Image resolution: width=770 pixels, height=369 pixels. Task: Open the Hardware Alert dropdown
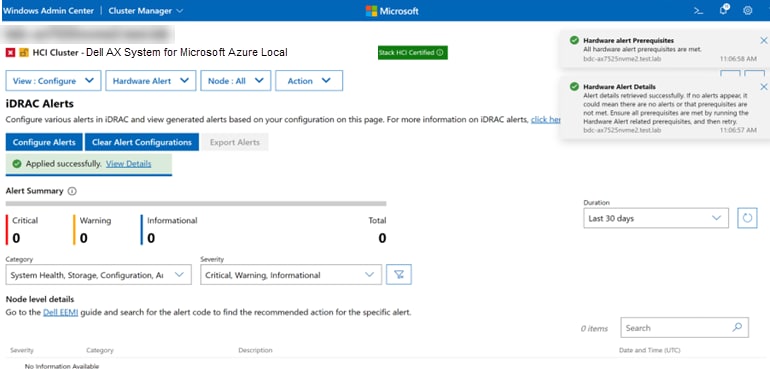coord(151,81)
